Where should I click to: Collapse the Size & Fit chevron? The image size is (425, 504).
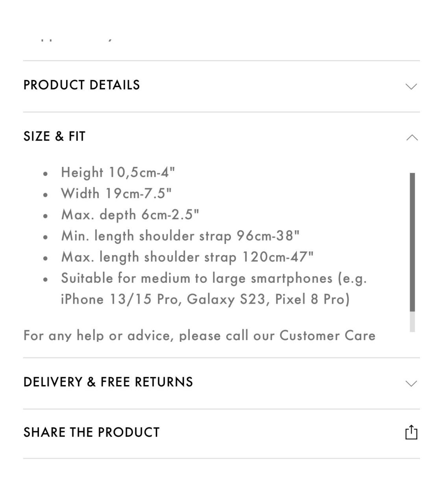click(412, 137)
